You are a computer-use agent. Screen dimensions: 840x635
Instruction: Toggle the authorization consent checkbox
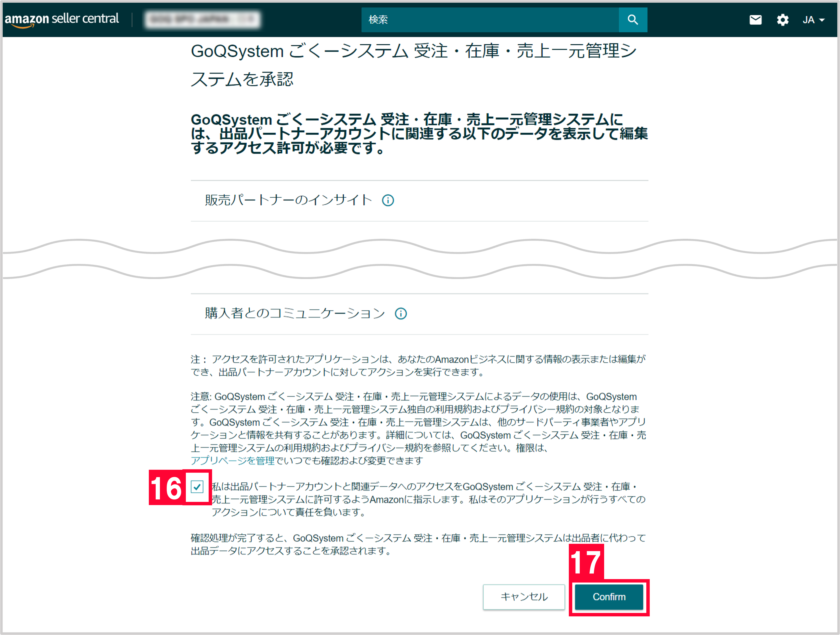tap(197, 486)
